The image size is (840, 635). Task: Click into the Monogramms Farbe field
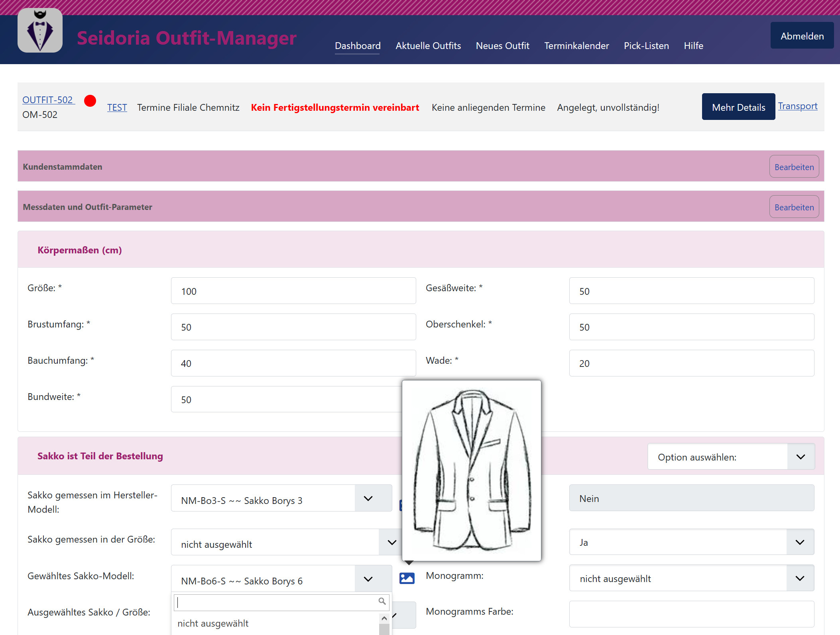[691, 614]
